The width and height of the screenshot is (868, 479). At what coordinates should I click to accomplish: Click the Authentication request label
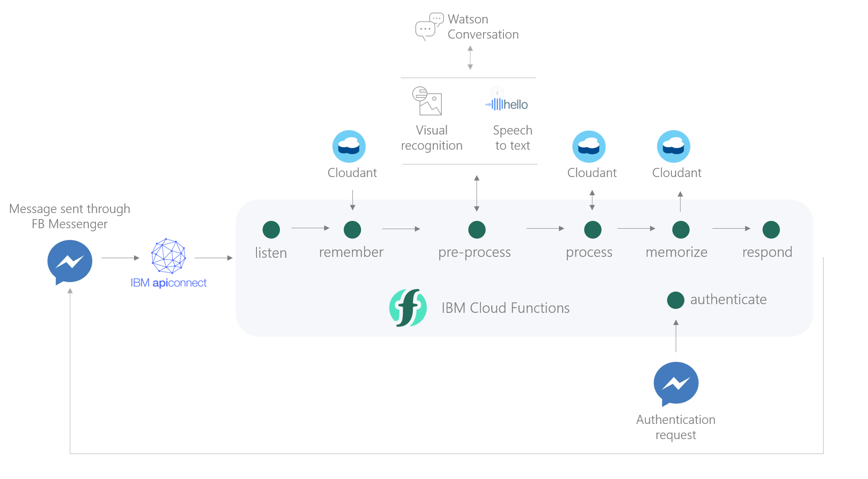click(x=676, y=427)
